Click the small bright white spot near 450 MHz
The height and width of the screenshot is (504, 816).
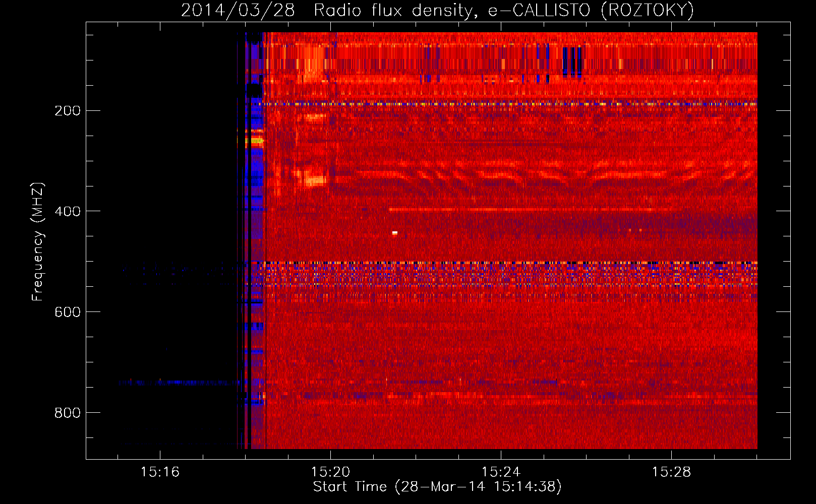pos(394,233)
